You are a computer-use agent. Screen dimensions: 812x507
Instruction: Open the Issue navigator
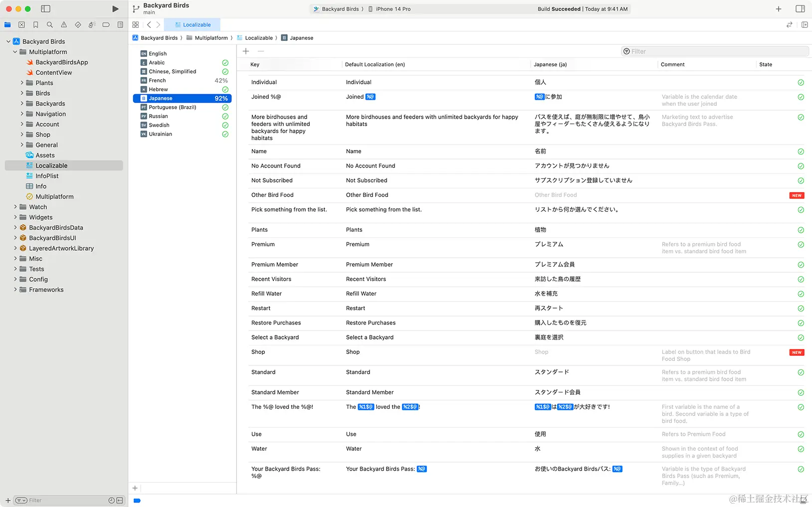(63, 24)
